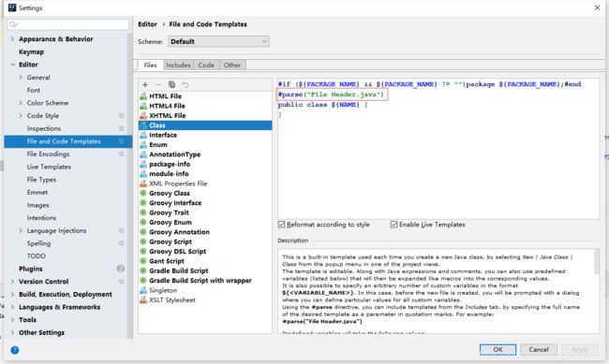
Task: Click the copy template icon
Action: coord(171,84)
